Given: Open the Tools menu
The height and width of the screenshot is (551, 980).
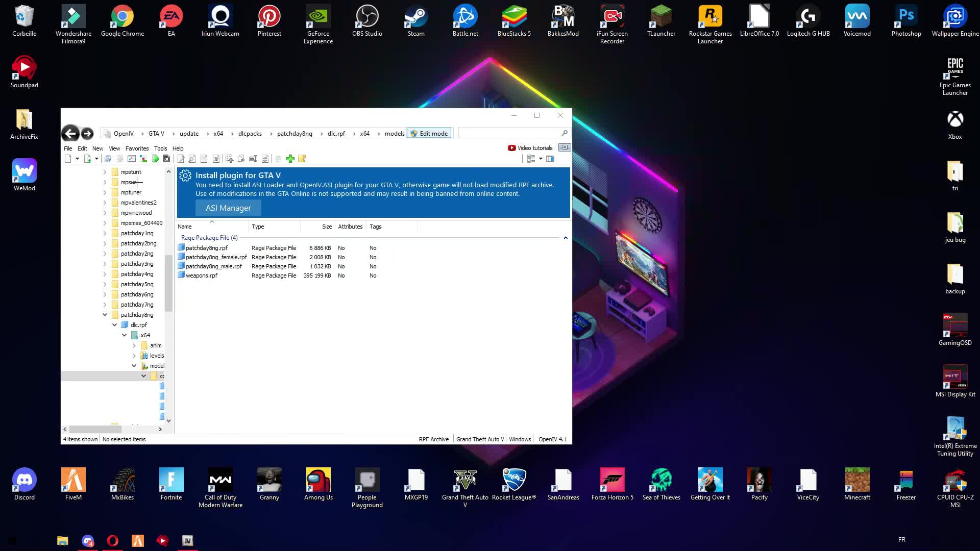Looking at the screenshot, I should coord(160,148).
